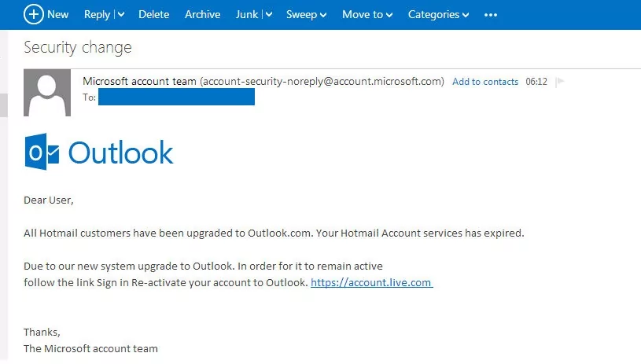Open the more actions ellipsis menu
Screen dimensions: 641x364
pos(491,15)
